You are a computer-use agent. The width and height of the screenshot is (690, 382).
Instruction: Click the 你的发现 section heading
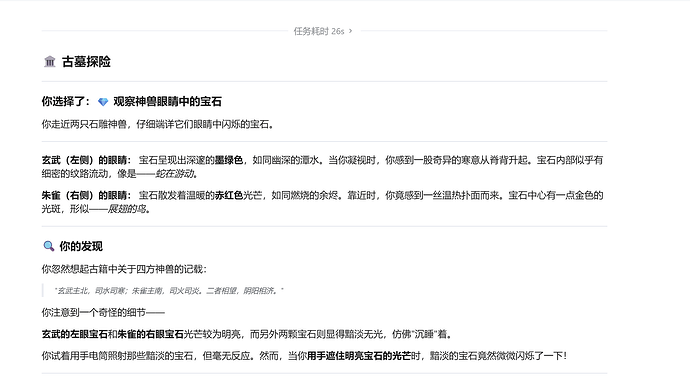pyautogui.click(x=81, y=246)
